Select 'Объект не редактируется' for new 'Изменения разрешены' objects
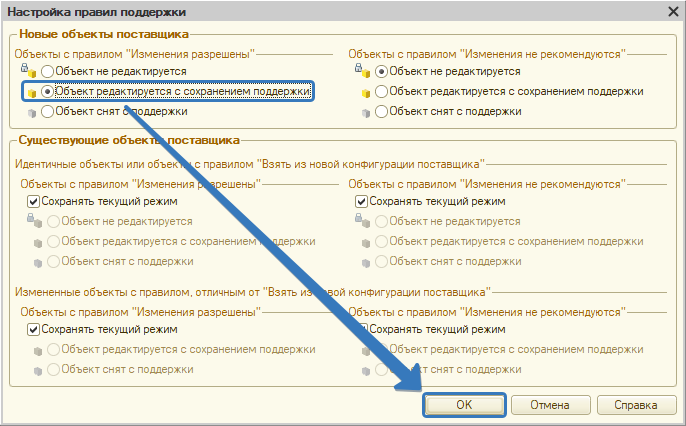 point(48,71)
